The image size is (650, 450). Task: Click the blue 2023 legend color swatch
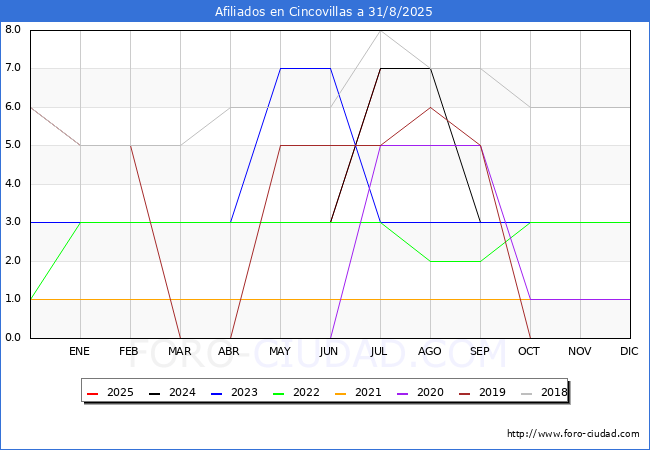point(216,393)
